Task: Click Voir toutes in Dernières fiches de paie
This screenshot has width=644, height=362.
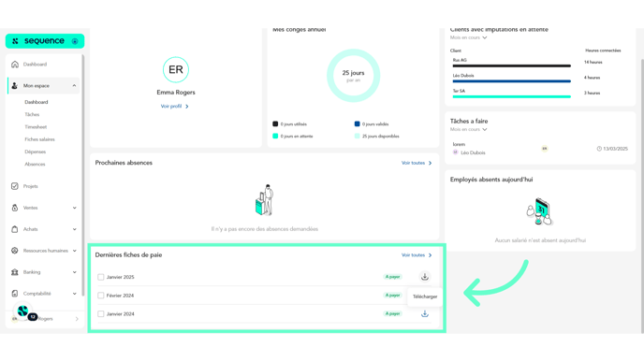Action: point(417,254)
